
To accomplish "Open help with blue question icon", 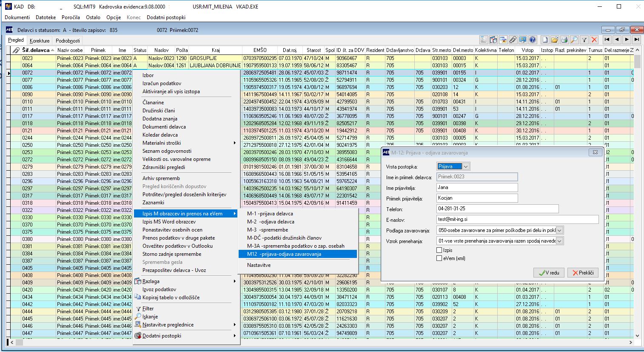I will click(532, 40).
